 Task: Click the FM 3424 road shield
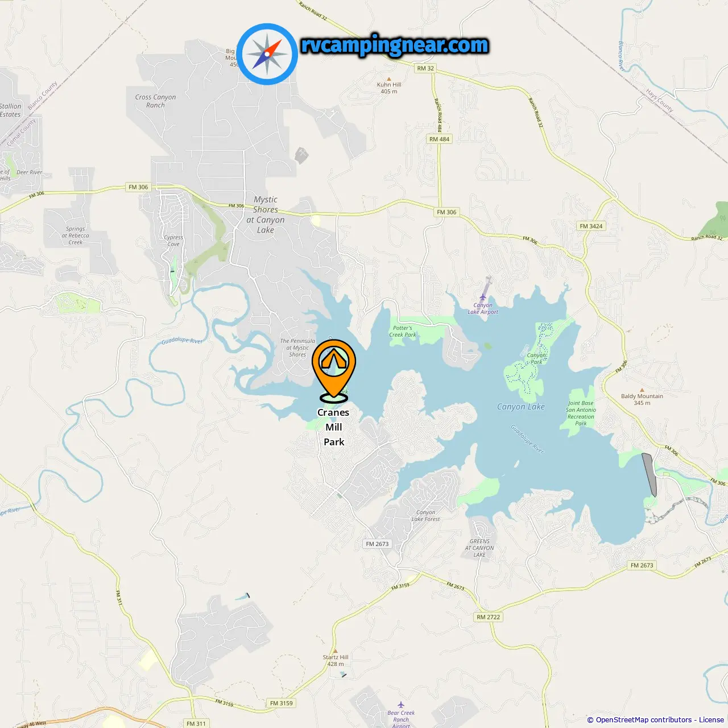(x=591, y=226)
